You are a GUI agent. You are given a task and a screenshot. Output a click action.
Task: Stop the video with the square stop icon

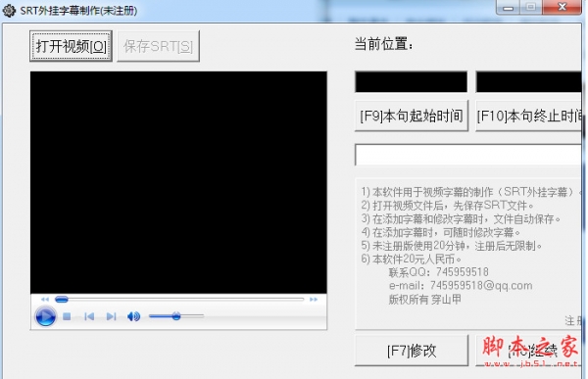(67, 316)
